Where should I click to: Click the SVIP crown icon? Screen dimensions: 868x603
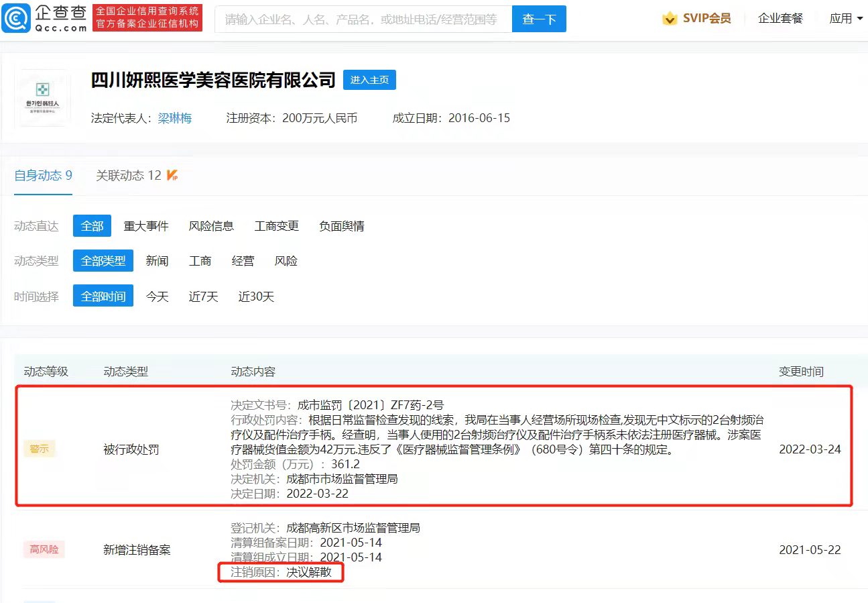pyautogui.click(x=670, y=19)
